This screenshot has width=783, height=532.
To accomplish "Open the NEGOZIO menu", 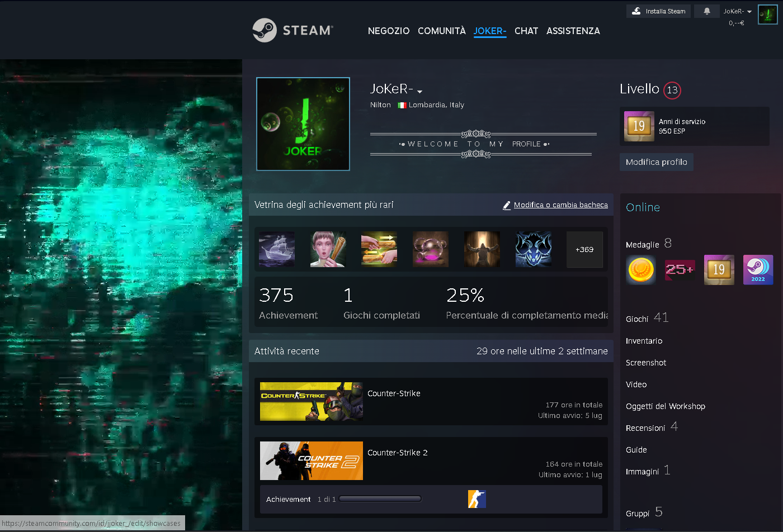I will (389, 31).
